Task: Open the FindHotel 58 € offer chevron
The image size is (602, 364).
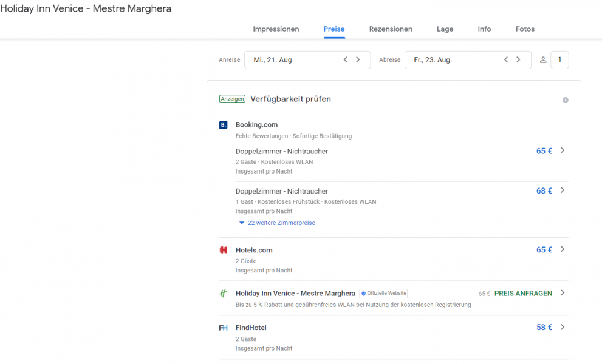Action: (562, 328)
